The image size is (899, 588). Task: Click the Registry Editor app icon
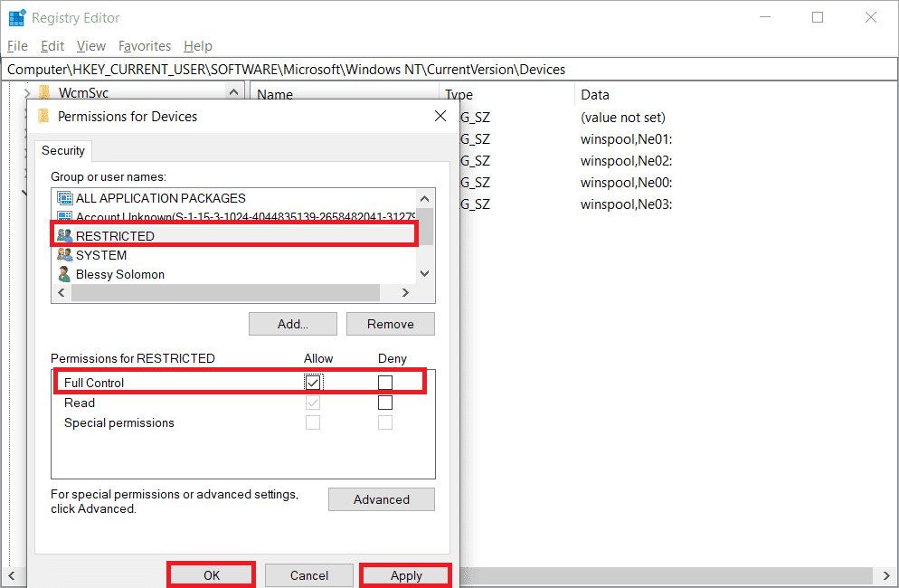[17, 17]
